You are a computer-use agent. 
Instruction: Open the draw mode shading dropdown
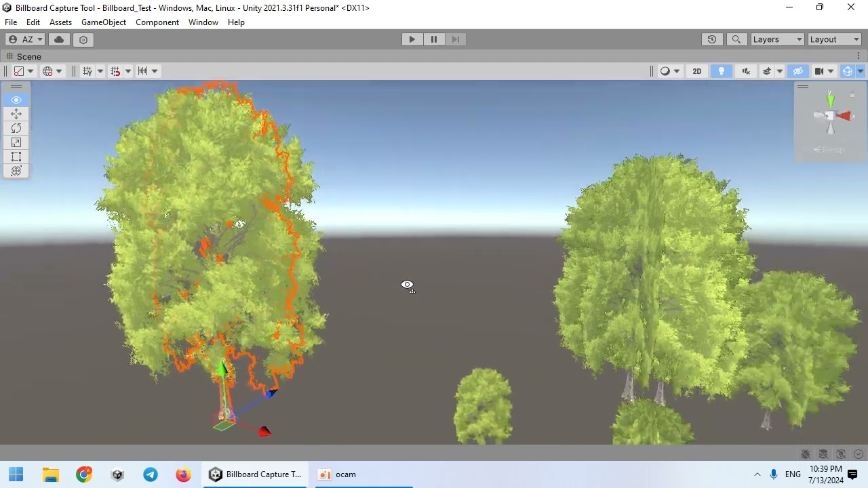670,70
